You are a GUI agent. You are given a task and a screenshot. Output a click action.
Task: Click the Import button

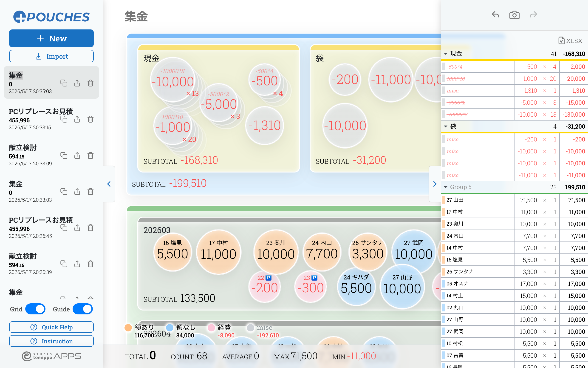(x=51, y=56)
